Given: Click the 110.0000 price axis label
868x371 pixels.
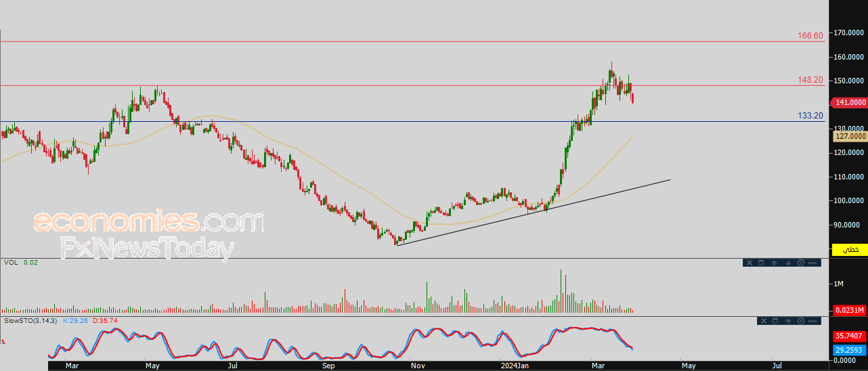Looking at the screenshot, I should point(850,177).
